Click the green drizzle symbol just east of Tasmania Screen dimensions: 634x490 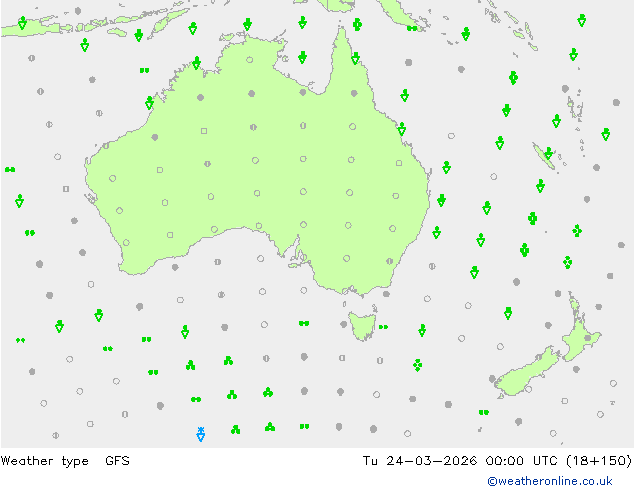pos(383,327)
